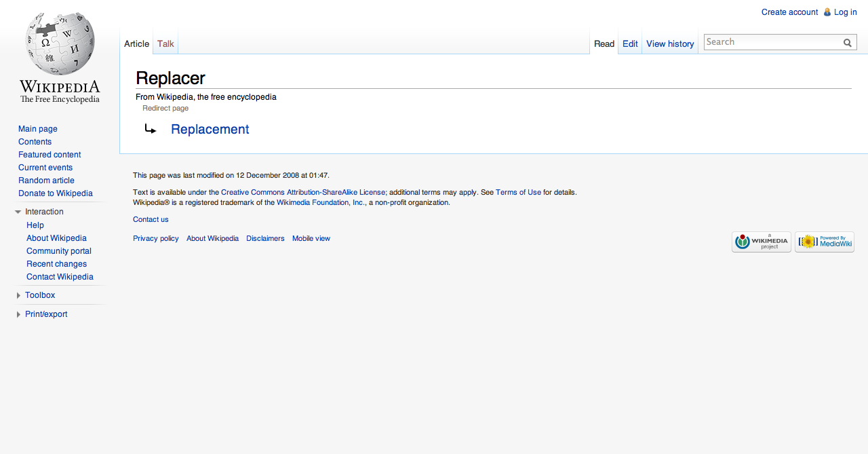Open the Edit tab
This screenshot has height=454, width=868.
click(630, 43)
